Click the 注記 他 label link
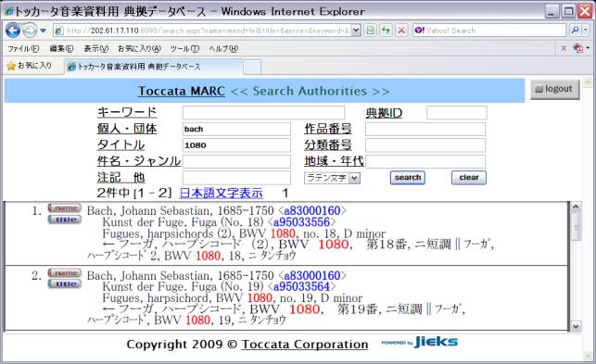596x364 pixels. coord(120,178)
